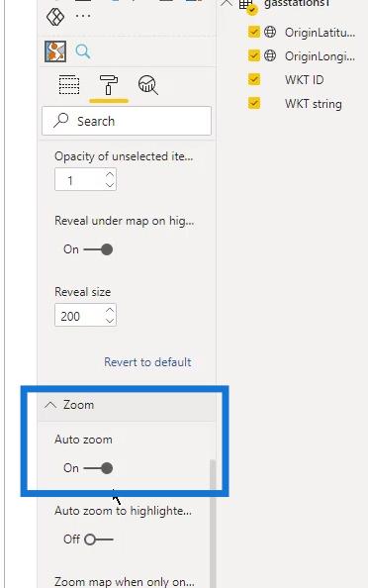368x588 pixels.
Task: Open the more visuals ellipsis
Action: pyautogui.click(x=83, y=16)
